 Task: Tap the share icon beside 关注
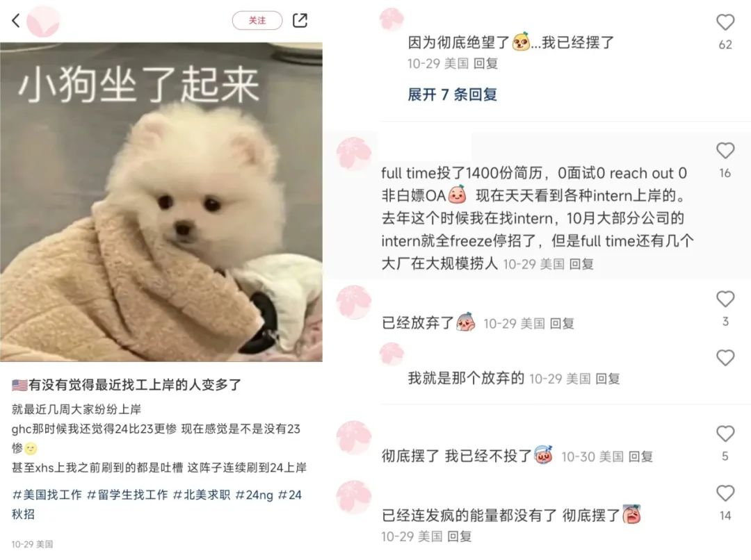pyautogui.click(x=300, y=20)
